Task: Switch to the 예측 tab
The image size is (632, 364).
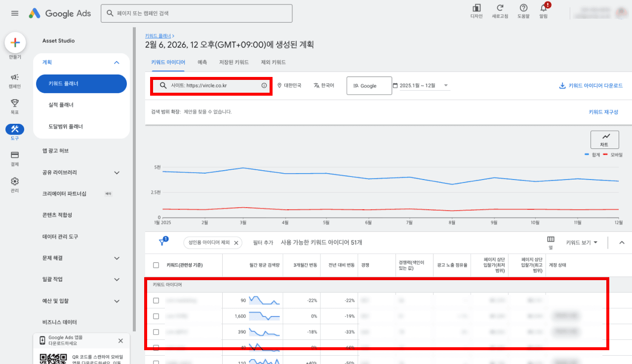Action: point(202,62)
